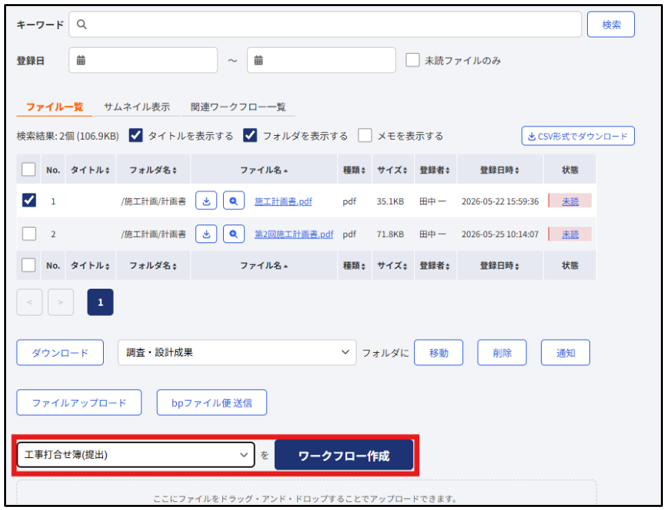Viewport: 667px width, 510px height.
Task: Click the previous page arrow button
Action: (29, 302)
